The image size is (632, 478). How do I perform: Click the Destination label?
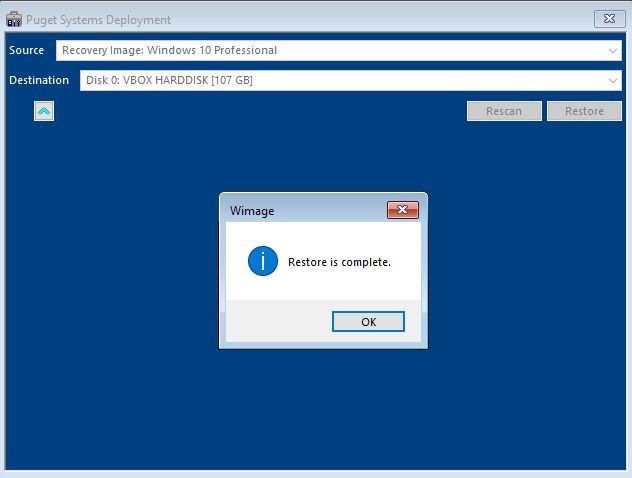point(39,80)
